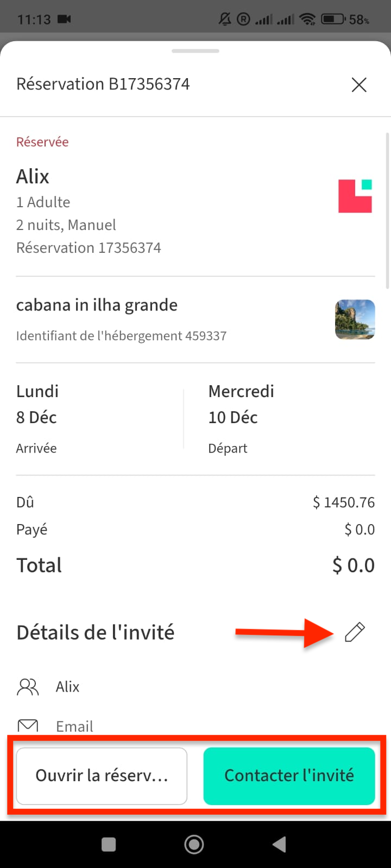The image size is (391, 868).
Task: Tap the drag handle at sheet top
Action: coord(195,51)
